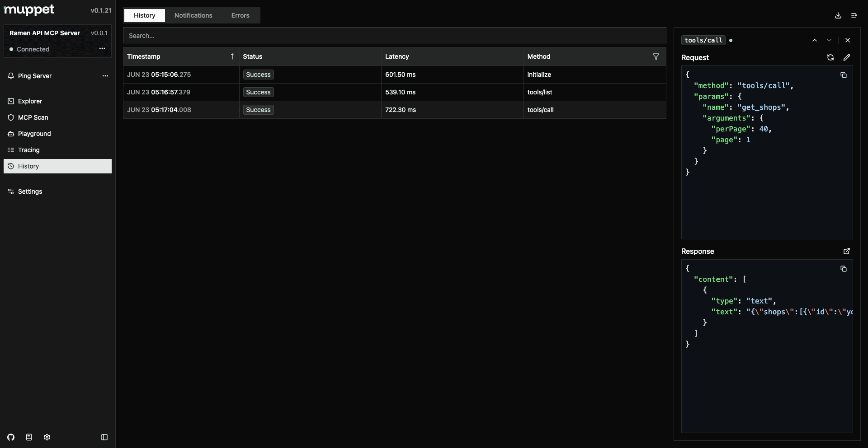The width and height of the screenshot is (868, 448).
Task: Click the download icon in top bar
Action: pos(838,15)
